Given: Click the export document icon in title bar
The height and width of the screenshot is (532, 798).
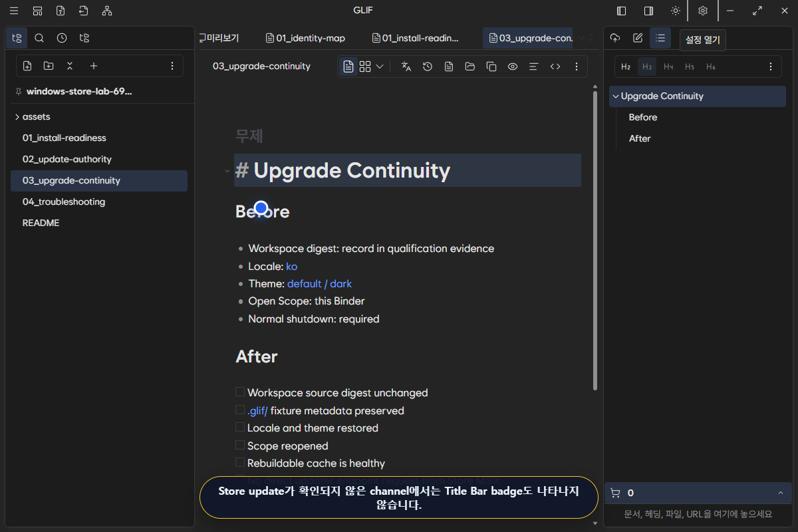Looking at the screenshot, I should click(61, 11).
